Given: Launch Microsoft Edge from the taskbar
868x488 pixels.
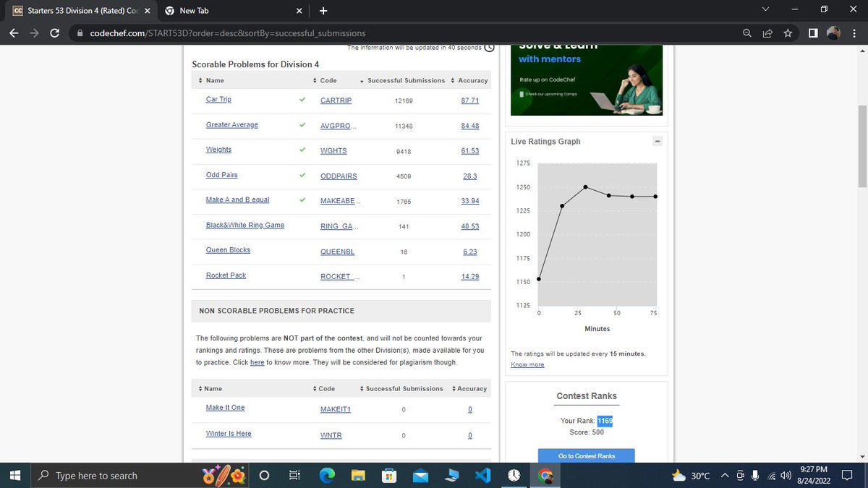Looking at the screenshot, I should [327, 475].
